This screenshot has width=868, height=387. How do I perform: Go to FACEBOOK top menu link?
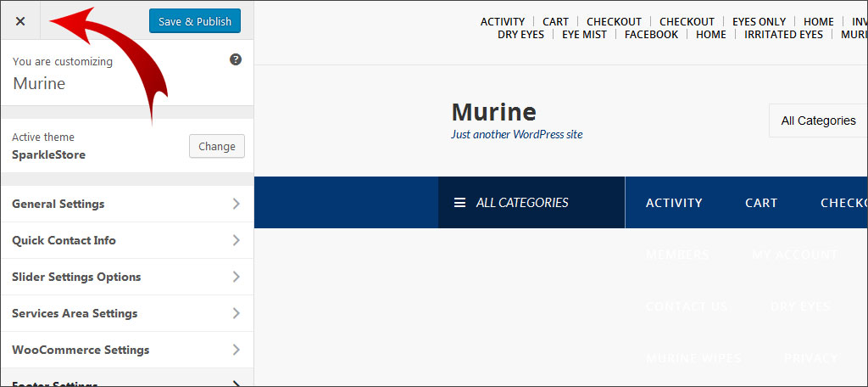(651, 35)
